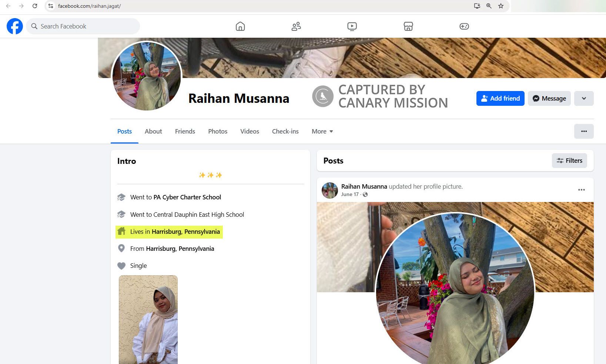Click the Add friend button
Image resolution: width=606 pixels, height=364 pixels.
[500, 98]
